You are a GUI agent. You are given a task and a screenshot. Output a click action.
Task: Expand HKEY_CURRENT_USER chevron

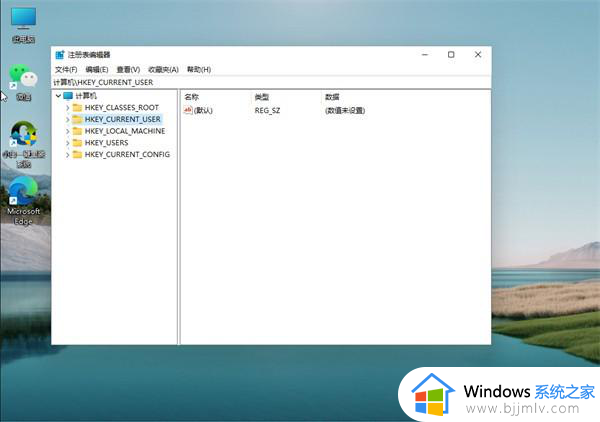tap(68, 119)
